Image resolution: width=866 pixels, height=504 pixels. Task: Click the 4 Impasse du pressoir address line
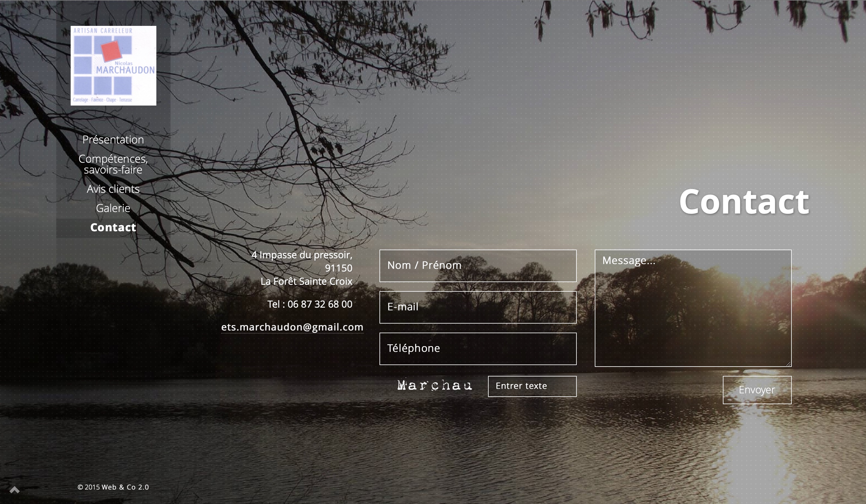(x=302, y=255)
